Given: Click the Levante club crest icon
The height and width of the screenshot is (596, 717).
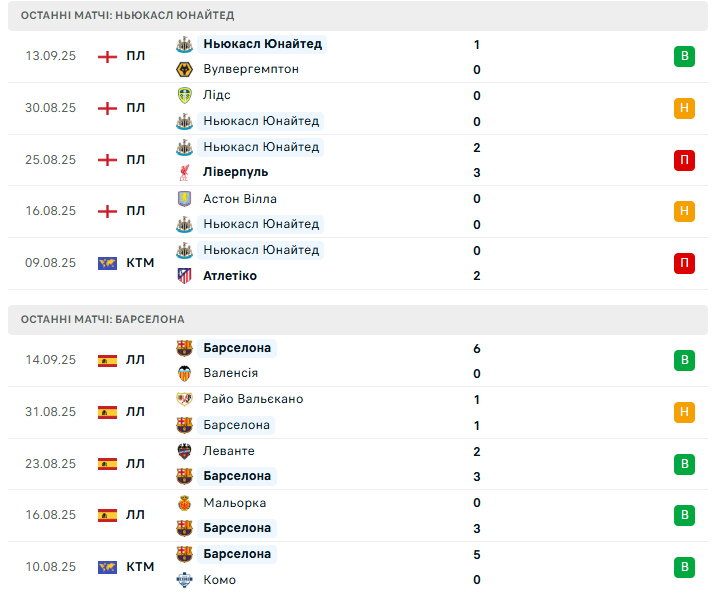Looking at the screenshot, I should point(184,451).
